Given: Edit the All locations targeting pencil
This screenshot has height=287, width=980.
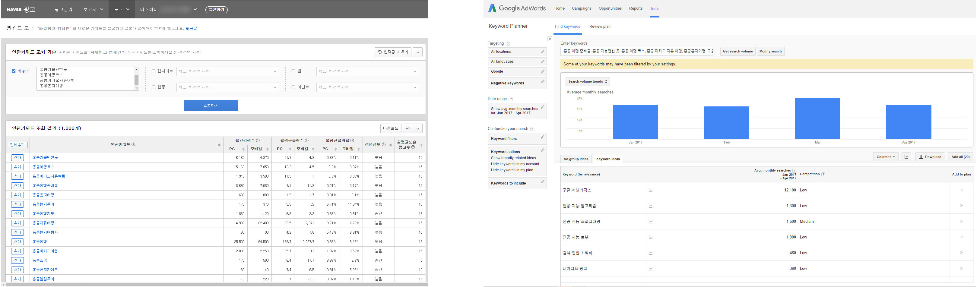Looking at the screenshot, I should tap(543, 51).
